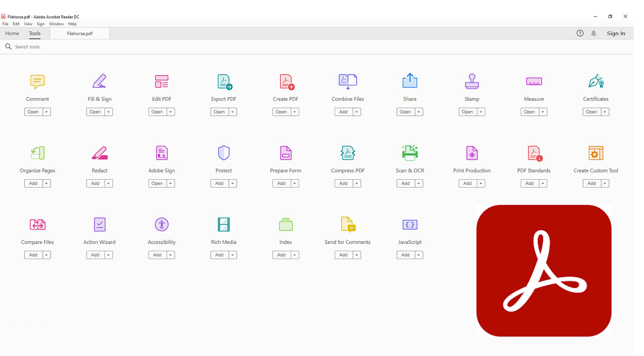Open the View menu
The width and height of the screenshot is (644, 356).
(28, 24)
